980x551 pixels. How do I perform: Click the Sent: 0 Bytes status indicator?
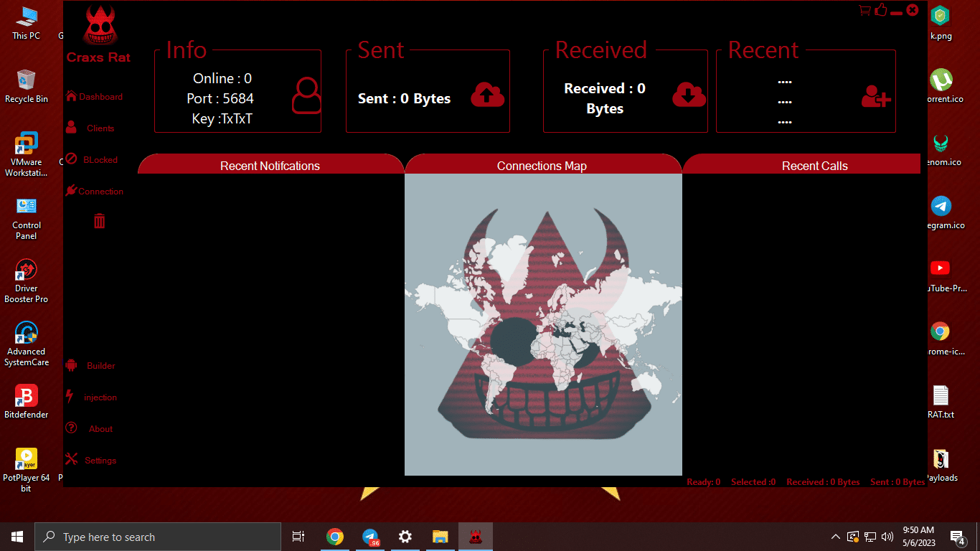coord(897,481)
